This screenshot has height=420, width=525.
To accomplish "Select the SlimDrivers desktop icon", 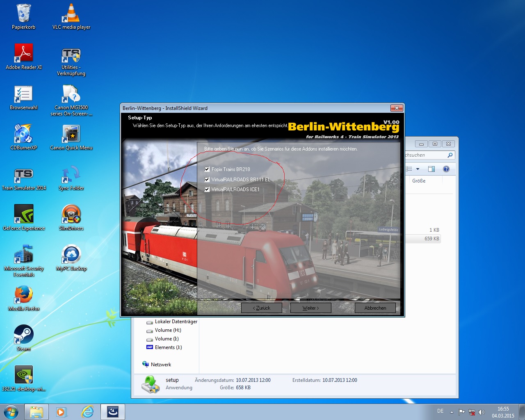I will [x=71, y=218].
